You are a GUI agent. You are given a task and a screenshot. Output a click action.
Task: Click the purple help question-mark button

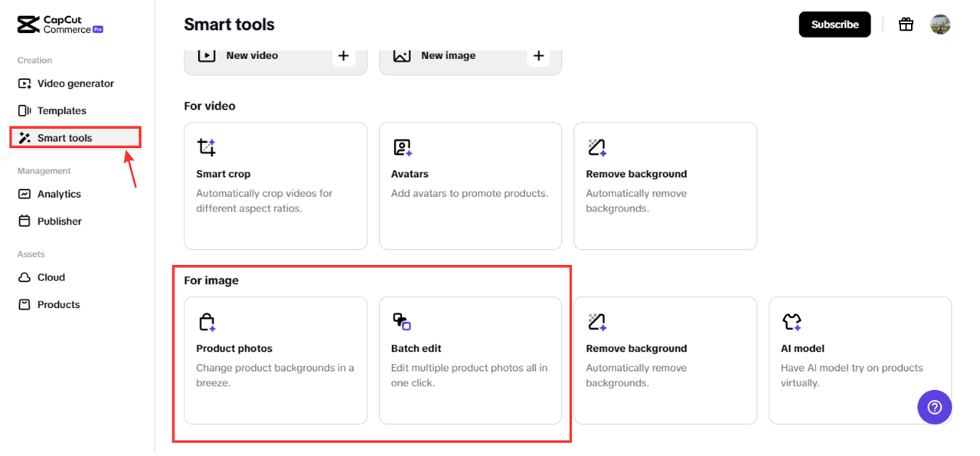pos(934,407)
